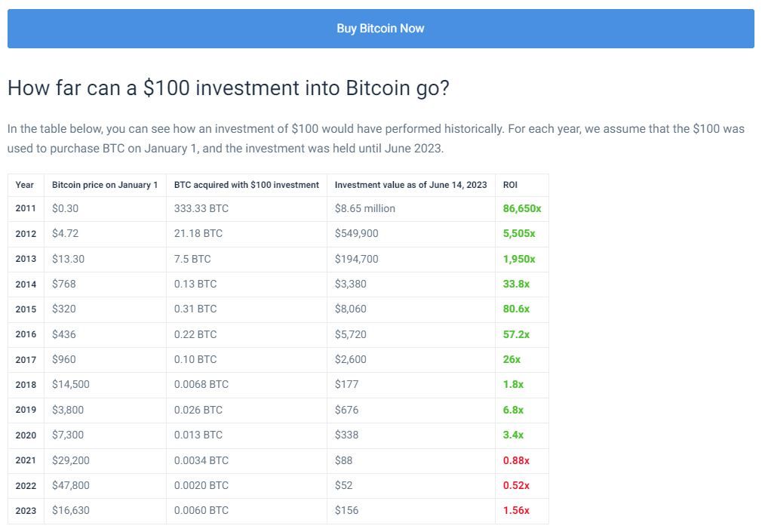Screen dimensions: 762x532
Task: Click the ROI column header
Action: (510, 185)
